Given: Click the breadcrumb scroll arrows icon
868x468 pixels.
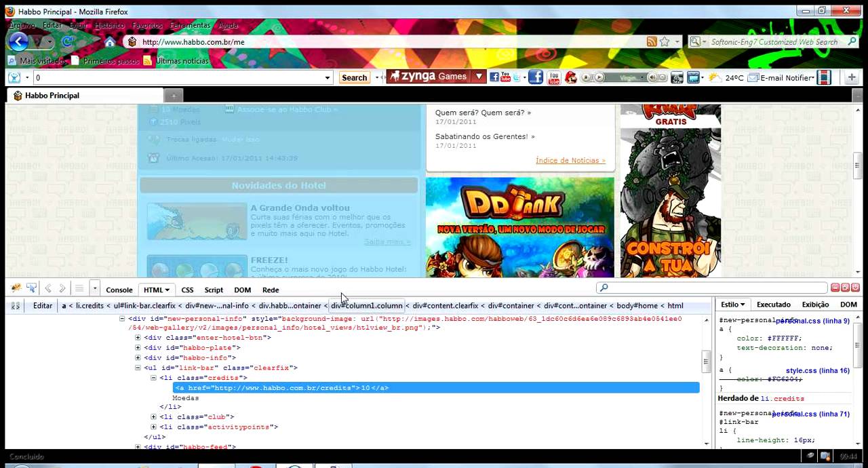Looking at the screenshot, I should coord(15,305).
